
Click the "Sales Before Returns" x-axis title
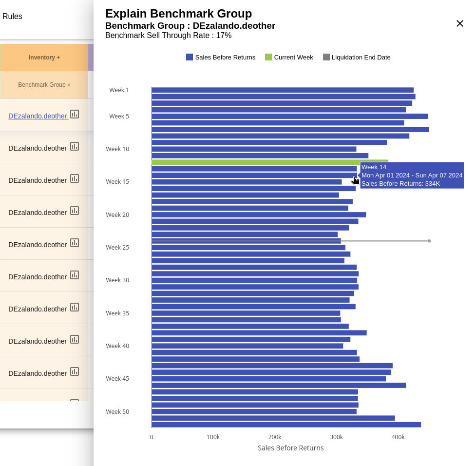tap(291, 448)
